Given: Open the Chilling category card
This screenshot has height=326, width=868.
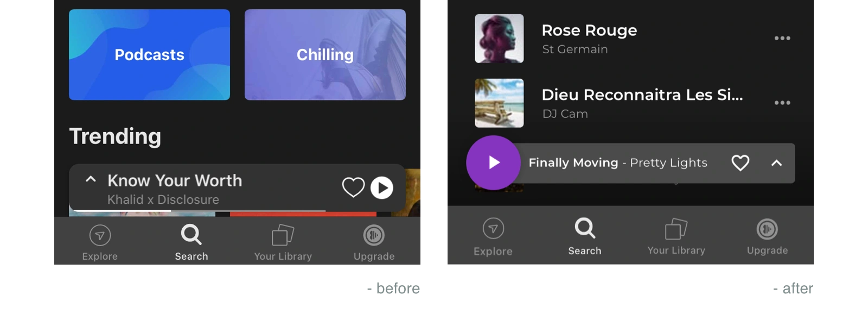Looking at the screenshot, I should coord(325,54).
